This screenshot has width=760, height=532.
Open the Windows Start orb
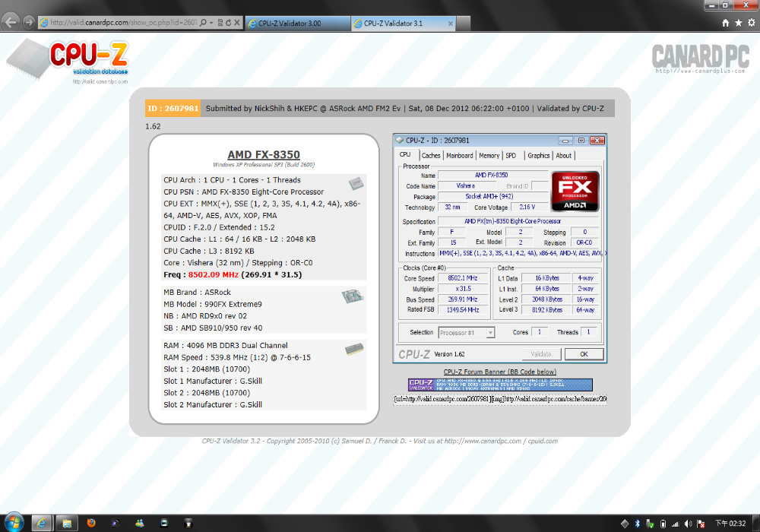coord(13,522)
